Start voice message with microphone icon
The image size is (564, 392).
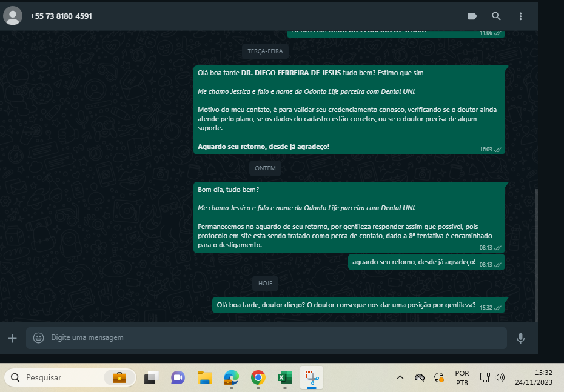(520, 338)
